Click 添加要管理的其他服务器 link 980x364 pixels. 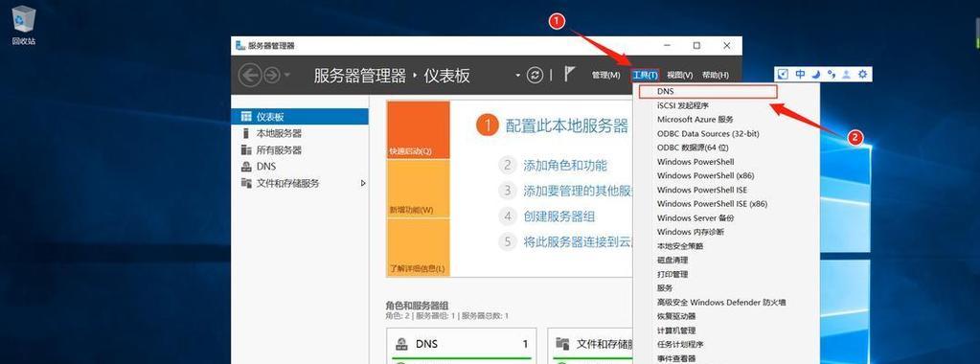click(578, 191)
